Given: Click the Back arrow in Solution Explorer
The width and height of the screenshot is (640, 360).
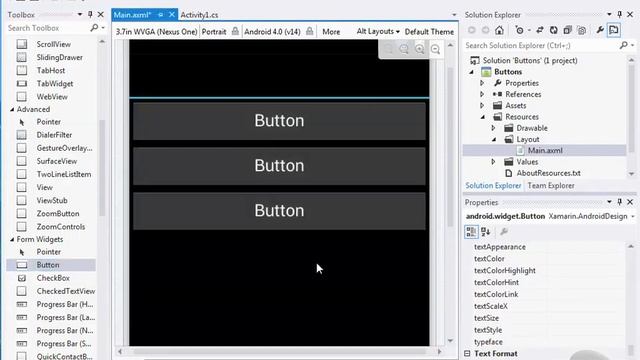Looking at the screenshot, I should point(472,30).
